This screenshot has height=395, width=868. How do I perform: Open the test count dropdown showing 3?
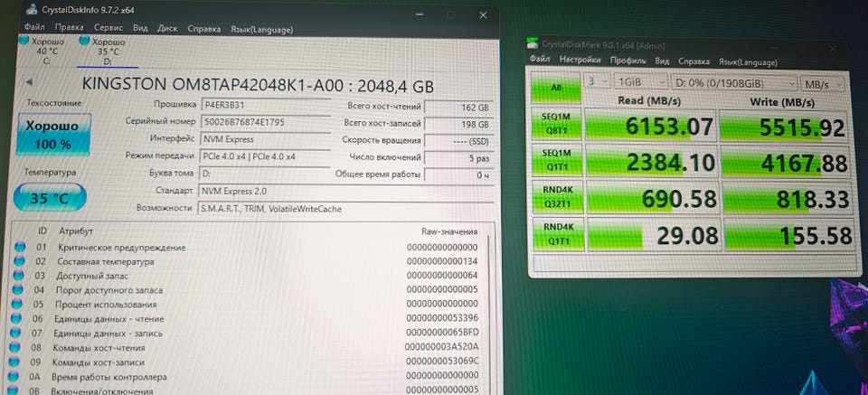tap(598, 81)
